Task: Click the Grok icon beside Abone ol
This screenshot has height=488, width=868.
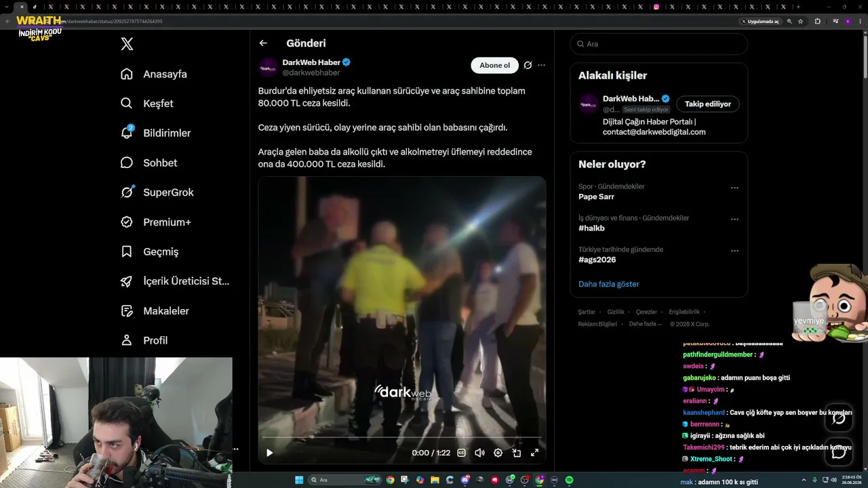Action: (528, 65)
